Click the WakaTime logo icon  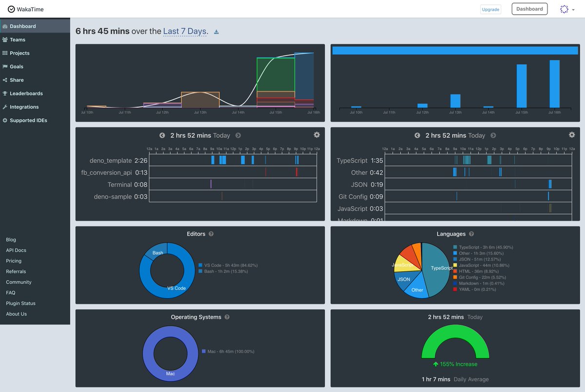tap(11, 9)
